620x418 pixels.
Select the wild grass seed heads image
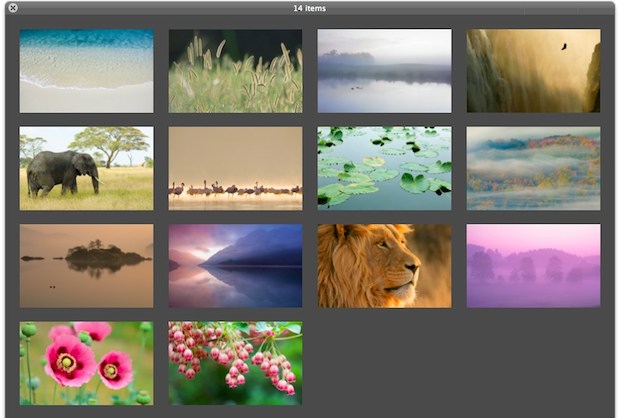coord(235,70)
